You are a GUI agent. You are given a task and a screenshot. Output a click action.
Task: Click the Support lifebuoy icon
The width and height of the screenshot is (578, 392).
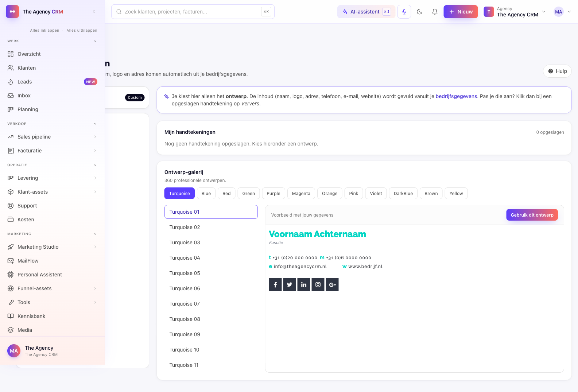[11, 206]
